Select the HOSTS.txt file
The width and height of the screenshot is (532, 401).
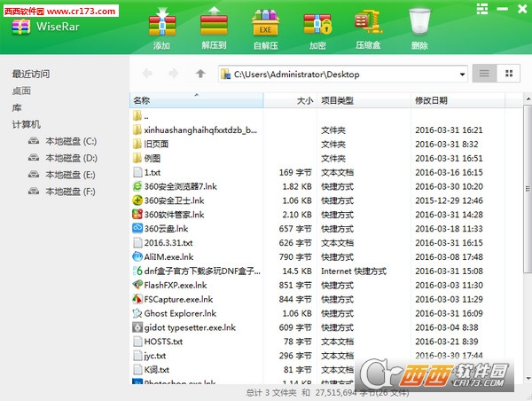[163, 342]
